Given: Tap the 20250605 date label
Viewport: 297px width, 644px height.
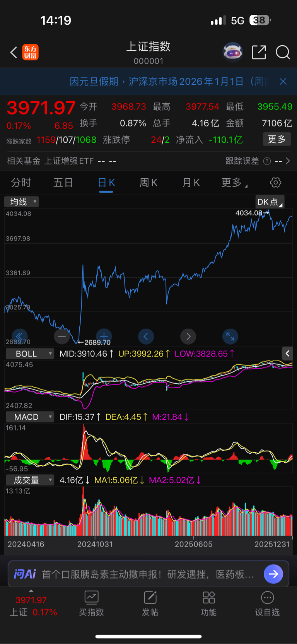Looking at the screenshot, I should 193,544.
